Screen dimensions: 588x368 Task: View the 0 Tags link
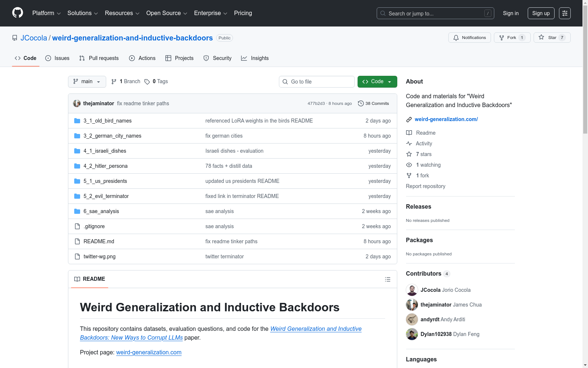pos(156,81)
